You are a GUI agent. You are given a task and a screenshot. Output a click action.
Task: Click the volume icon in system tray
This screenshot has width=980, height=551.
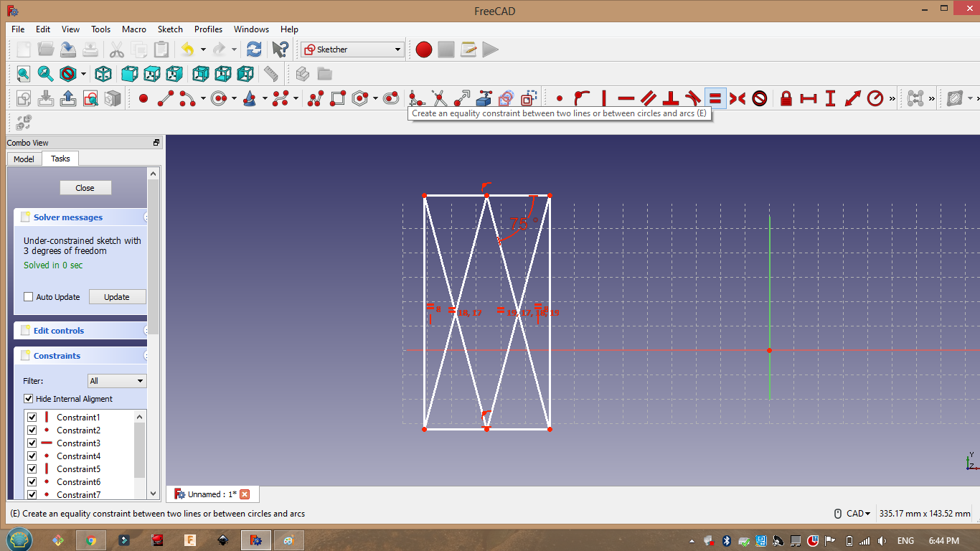[882, 540]
